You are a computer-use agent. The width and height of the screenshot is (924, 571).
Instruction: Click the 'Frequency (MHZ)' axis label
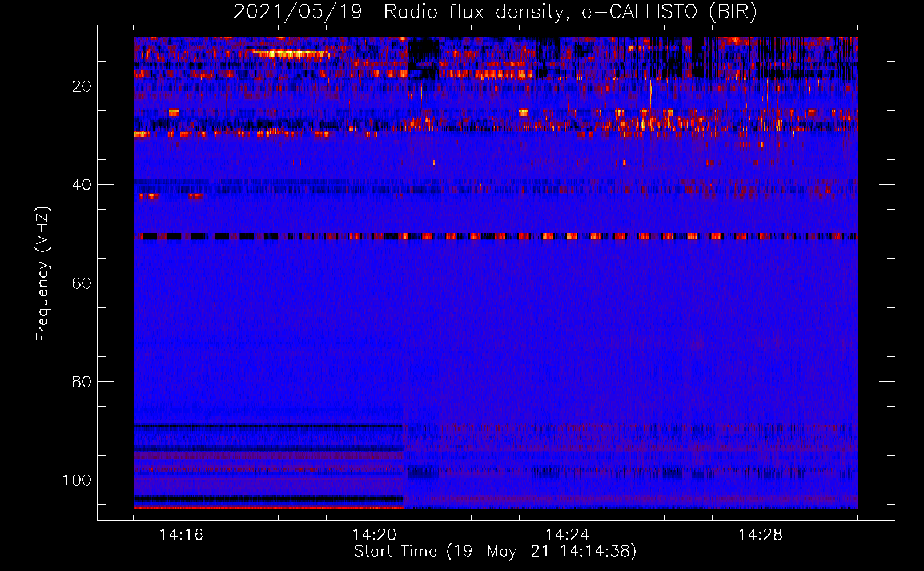[x=42, y=274]
